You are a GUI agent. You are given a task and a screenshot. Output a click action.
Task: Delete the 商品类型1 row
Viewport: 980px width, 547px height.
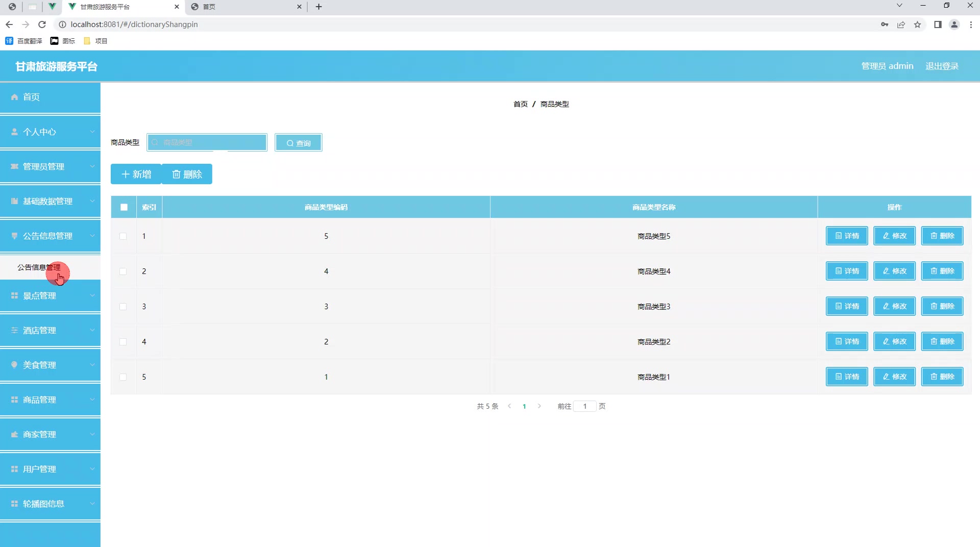(942, 377)
